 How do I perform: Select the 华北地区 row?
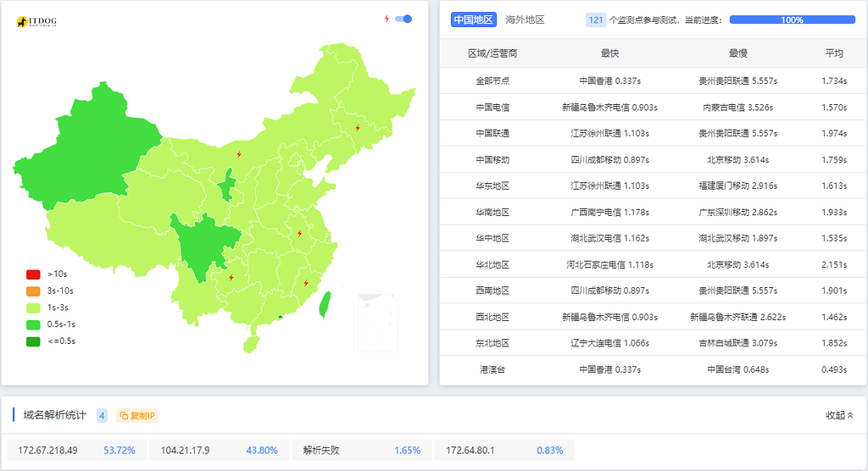[654, 264]
